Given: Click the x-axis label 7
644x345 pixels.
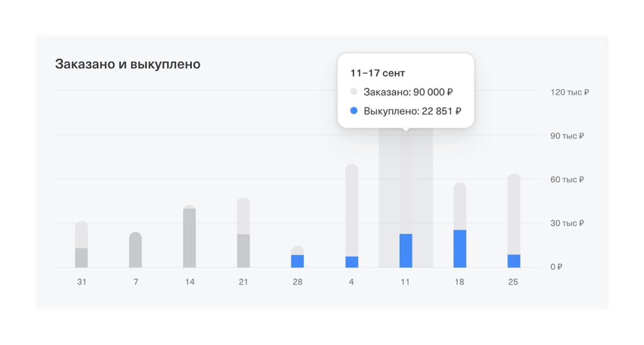Looking at the screenshot, I should [x=135, y=282].
